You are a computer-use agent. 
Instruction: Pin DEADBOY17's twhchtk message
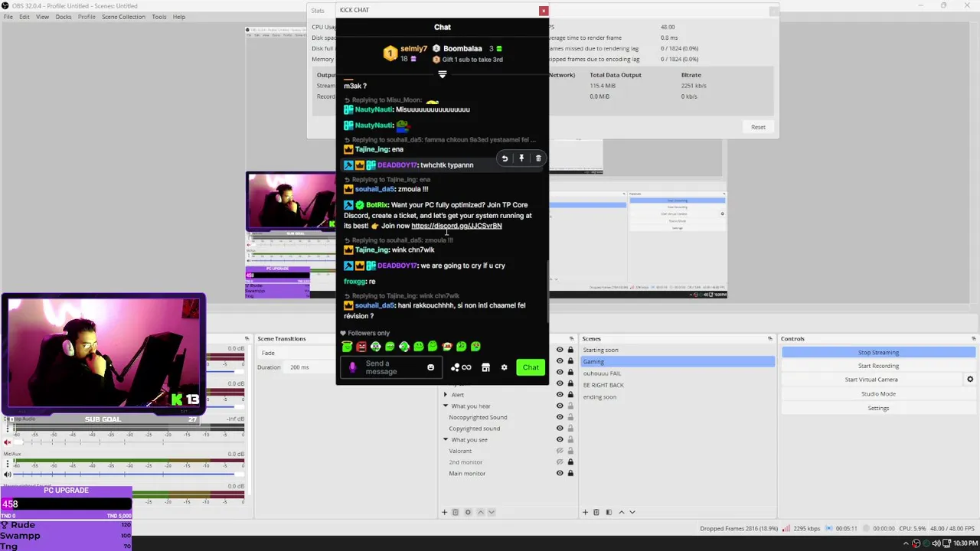tap(521, 158)
